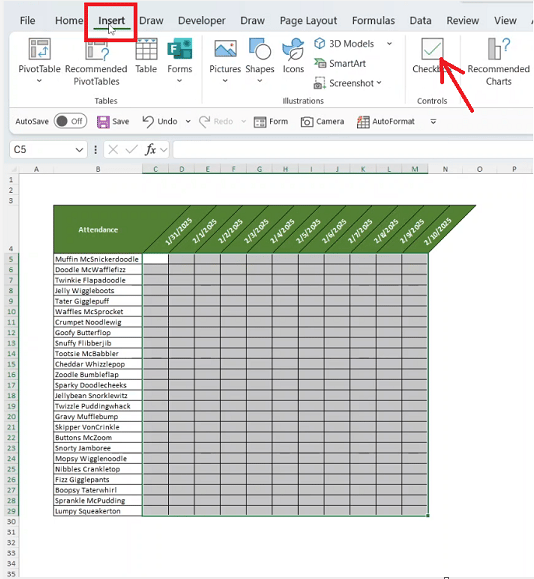Open the Undo history dropdown
Screen dimensions: 534x579
tap(188, 121)
